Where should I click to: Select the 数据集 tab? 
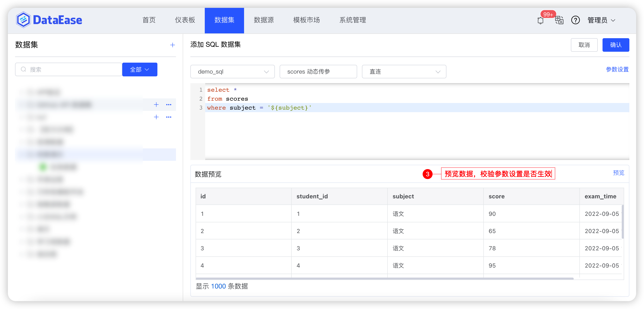pos(224,20)
